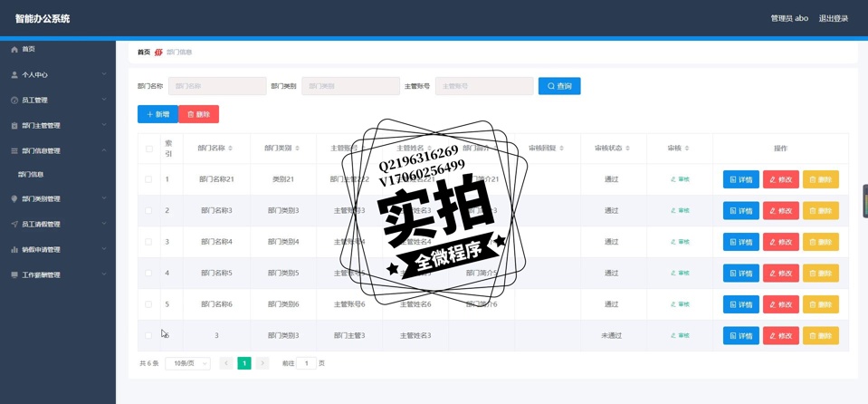Click the blue 新增 add button
Viewport: 868px width, 404px height.
pyautogui.click(x=157, y=114)
